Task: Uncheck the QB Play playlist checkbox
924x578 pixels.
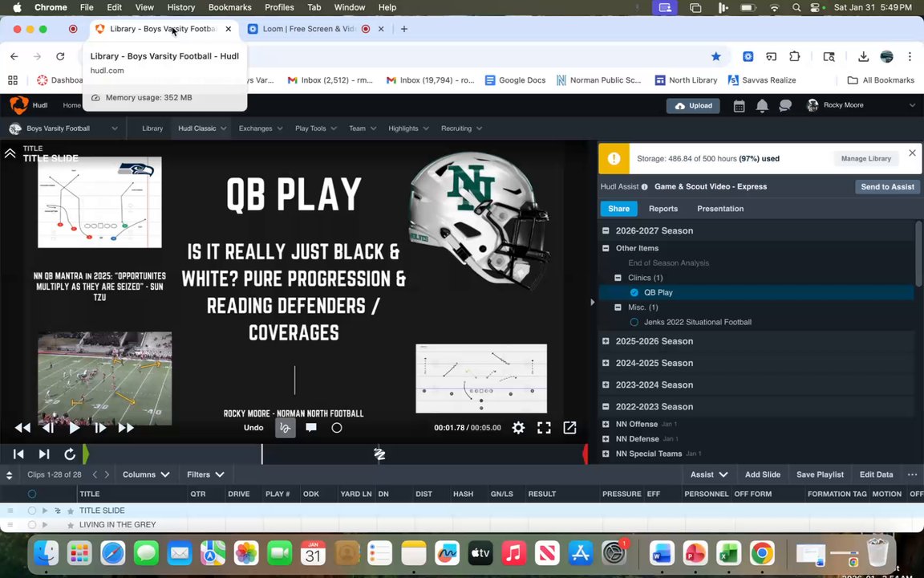Action: coord(634,292)
